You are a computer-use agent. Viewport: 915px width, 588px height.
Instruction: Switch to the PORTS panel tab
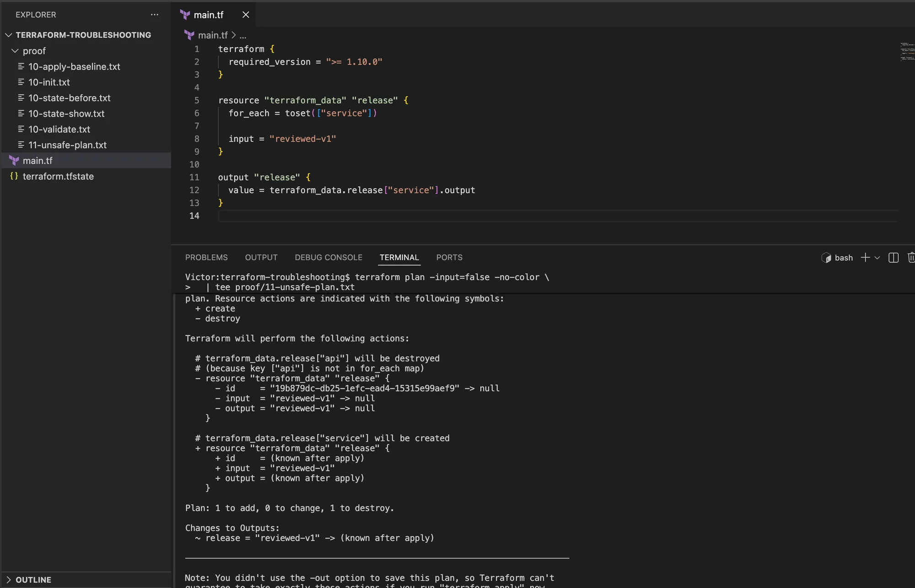click(x=449, y=257)
